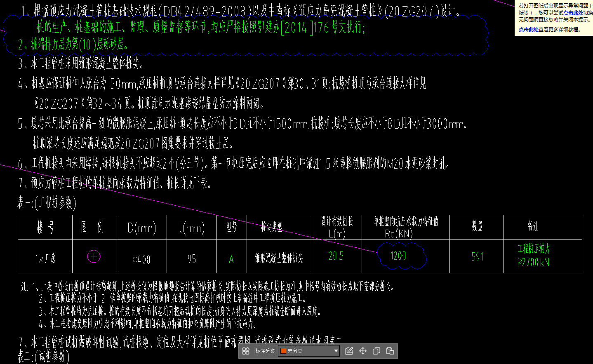Select table cell '1#厂房'
593x364 pixels.
click(x=45, y=259)
